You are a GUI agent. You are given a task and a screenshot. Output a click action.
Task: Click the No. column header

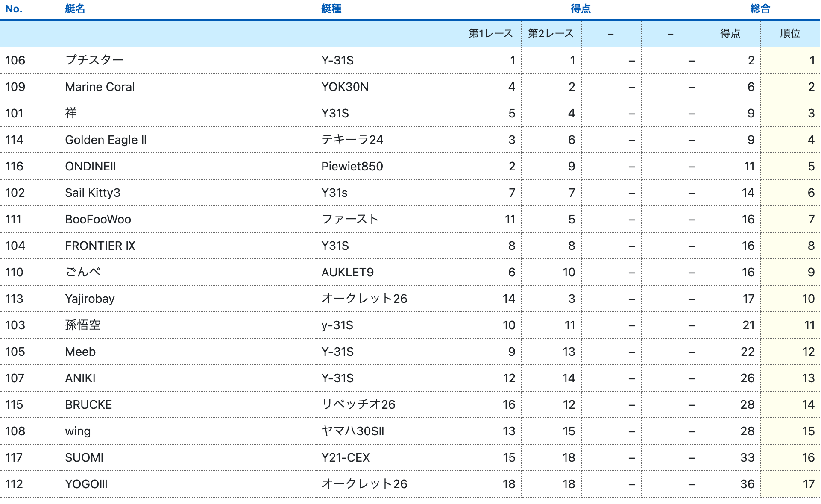14,9
